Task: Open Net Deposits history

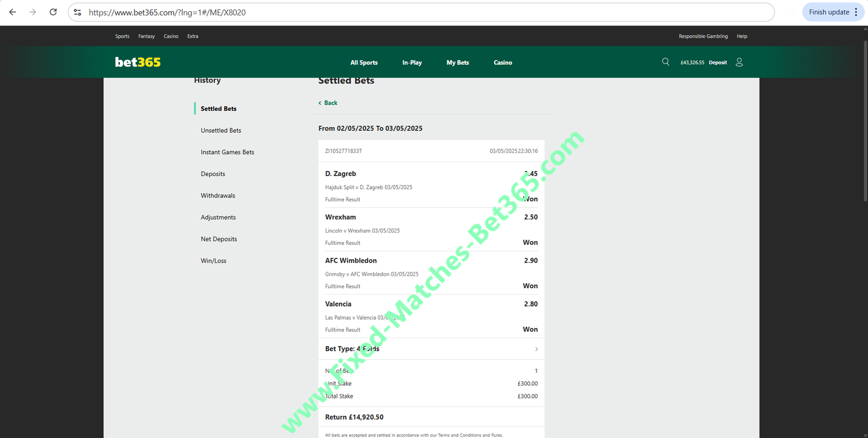Action: [219, 239]
